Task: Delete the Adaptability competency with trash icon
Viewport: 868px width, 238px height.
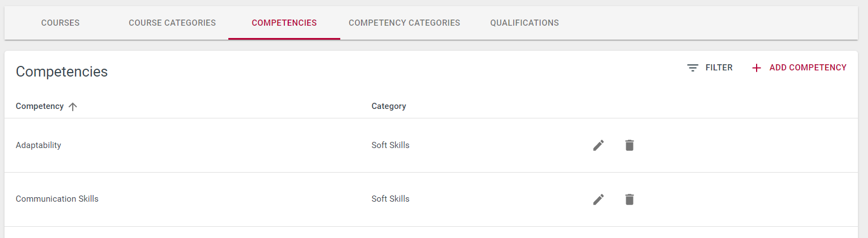Action: click(630, 145)
